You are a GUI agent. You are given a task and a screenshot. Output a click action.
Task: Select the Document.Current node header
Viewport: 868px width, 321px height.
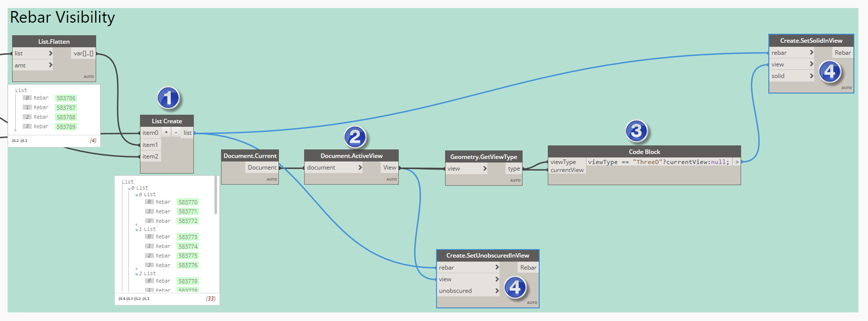(250, 155)
